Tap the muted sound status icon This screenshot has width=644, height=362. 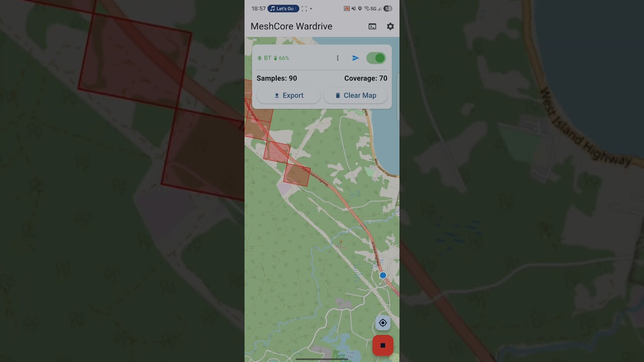(354, 9)
